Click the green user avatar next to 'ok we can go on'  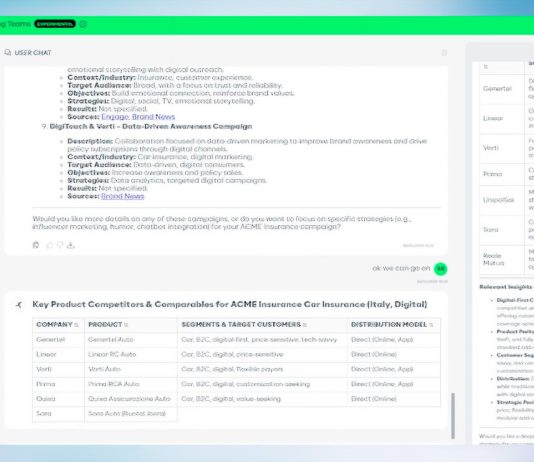point(441,269)
